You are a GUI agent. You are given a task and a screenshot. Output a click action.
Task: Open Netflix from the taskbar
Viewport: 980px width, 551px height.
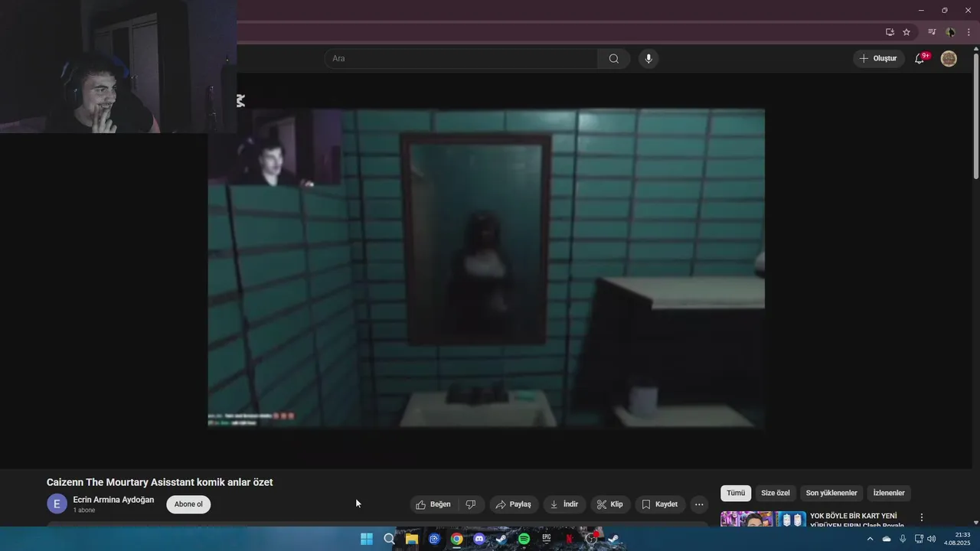tap(569, 539)
